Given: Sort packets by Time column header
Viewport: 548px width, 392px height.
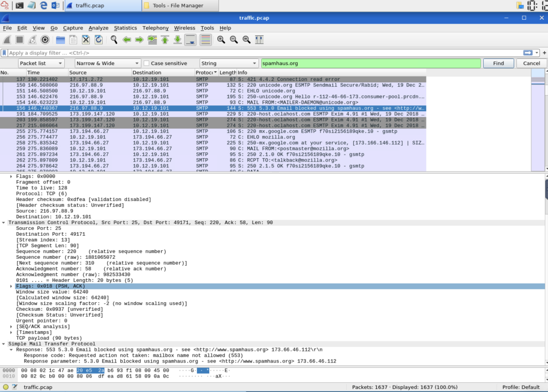Looking at the screenshot, I should (x=47, y=73).
